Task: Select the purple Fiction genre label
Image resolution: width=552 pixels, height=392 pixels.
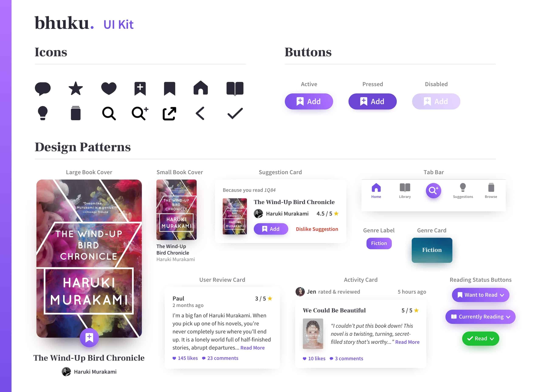Action: (x=379, y=243)
